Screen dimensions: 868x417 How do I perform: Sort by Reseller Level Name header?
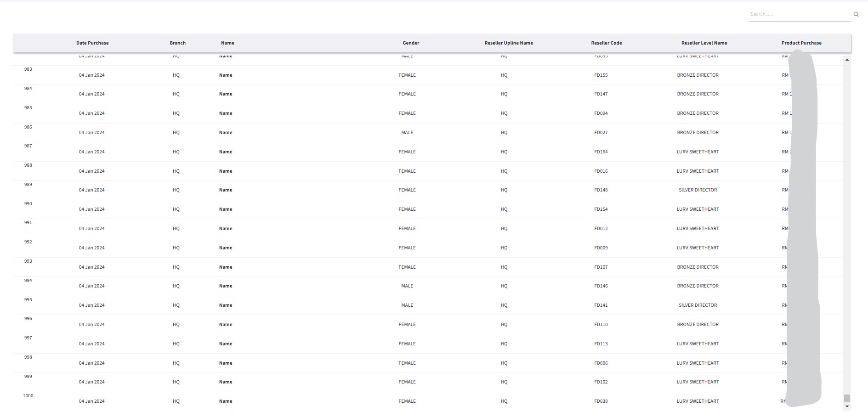(704, 43)
